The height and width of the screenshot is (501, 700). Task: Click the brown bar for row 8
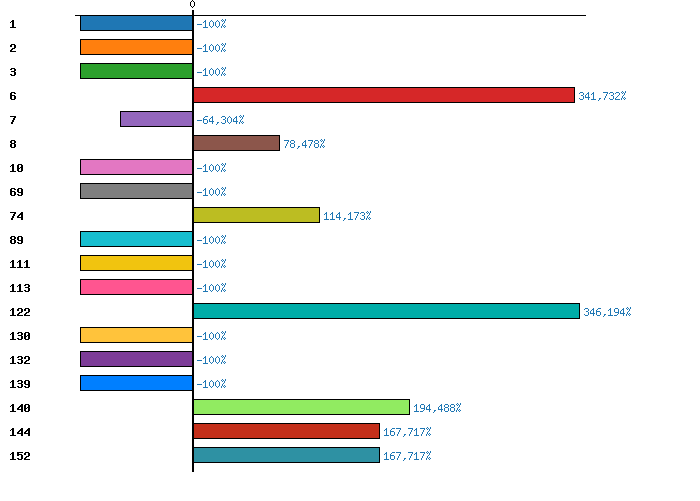[x=236, y=143]
